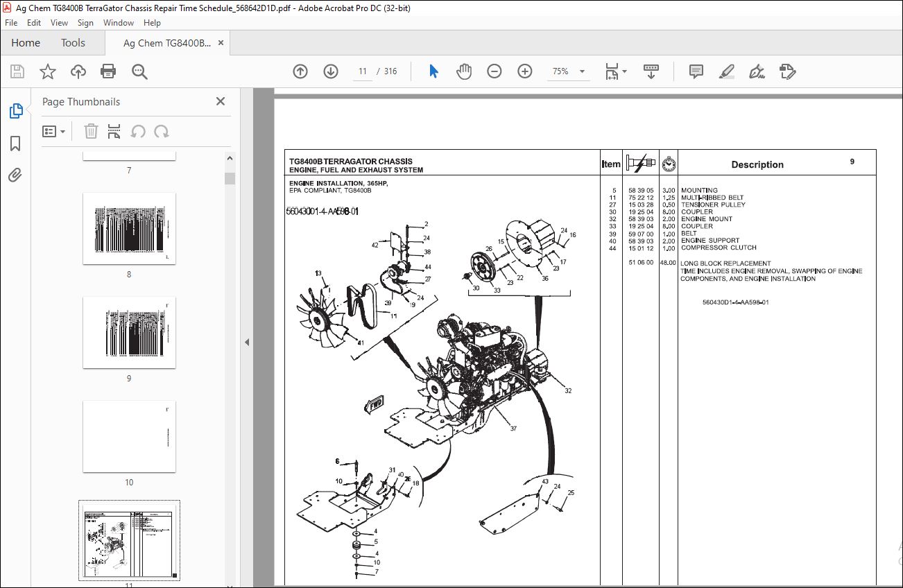903x588 pixels.
Task: Click the page number field showing 11
Action: coord(362,71)
